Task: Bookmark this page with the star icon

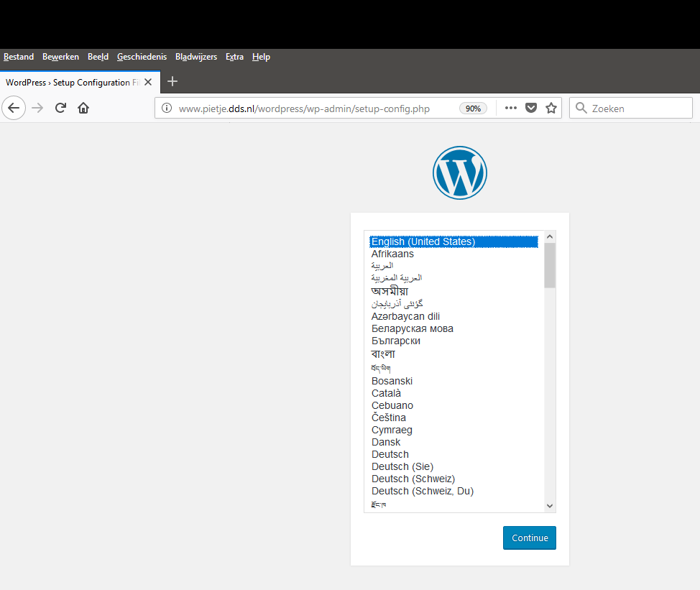Action: click(551, 108)
